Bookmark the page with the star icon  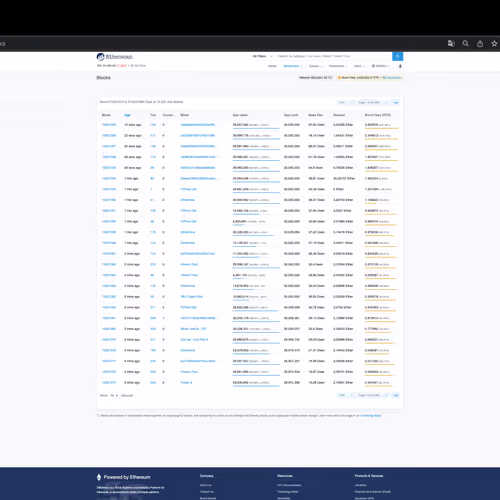(494, 44)
